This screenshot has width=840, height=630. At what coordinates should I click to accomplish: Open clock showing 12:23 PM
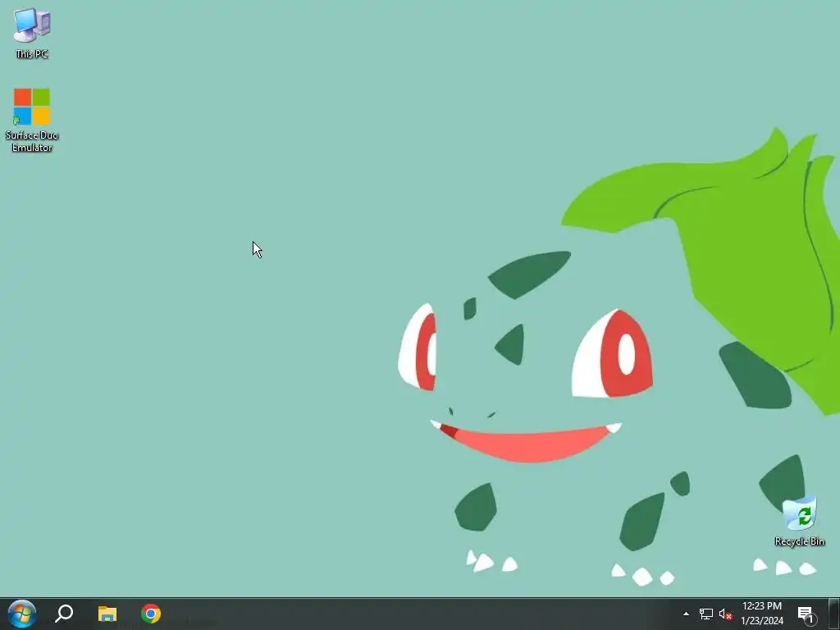(x=762, y=614)
